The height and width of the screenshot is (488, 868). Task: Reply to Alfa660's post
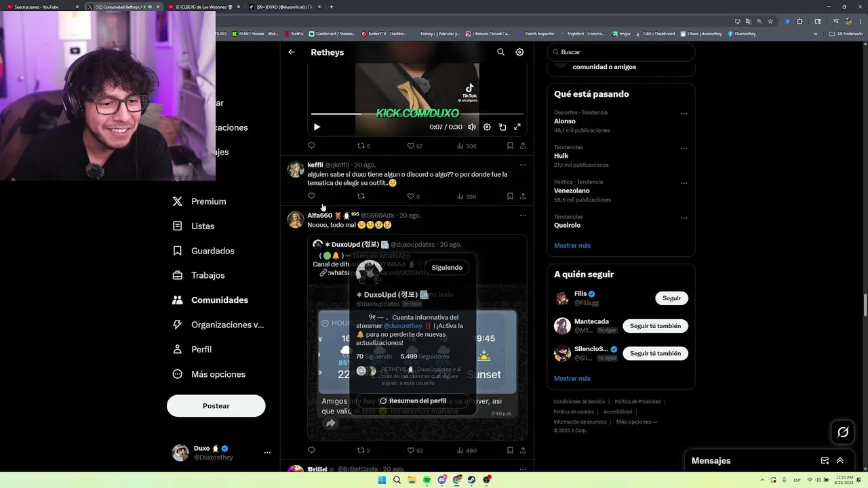(x=311, y=451)
